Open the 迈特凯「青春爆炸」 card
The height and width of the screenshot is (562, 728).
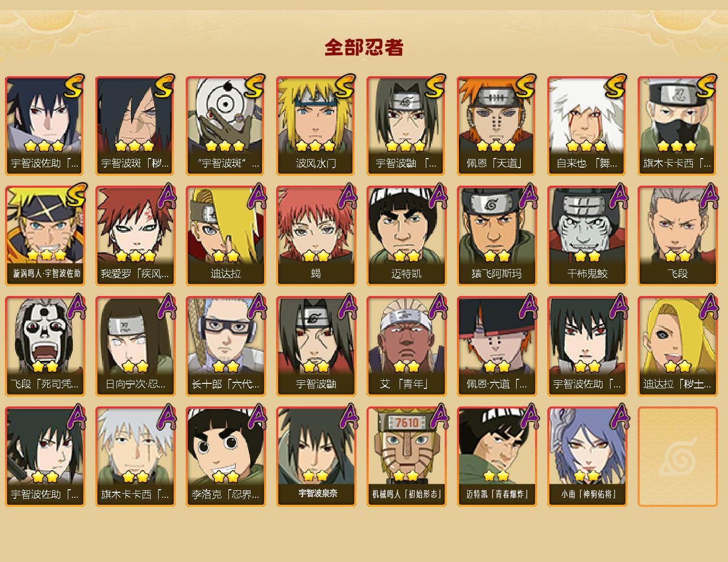[x=497, y=457]
